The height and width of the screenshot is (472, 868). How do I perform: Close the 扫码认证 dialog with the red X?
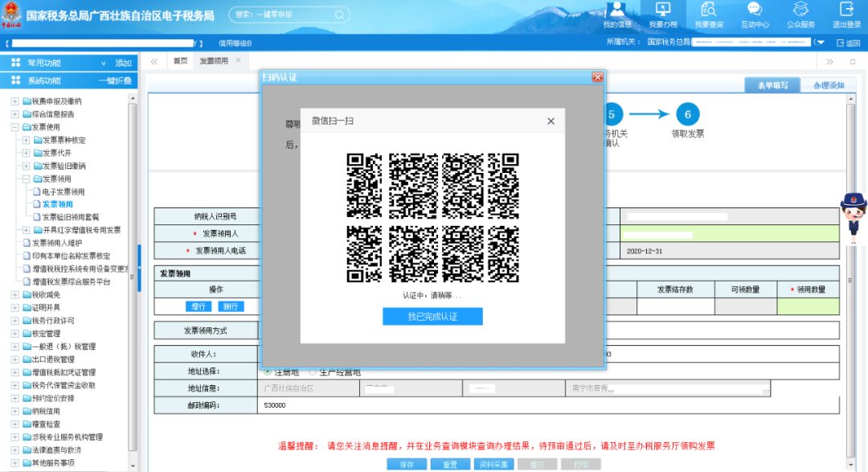pos(597,77)
